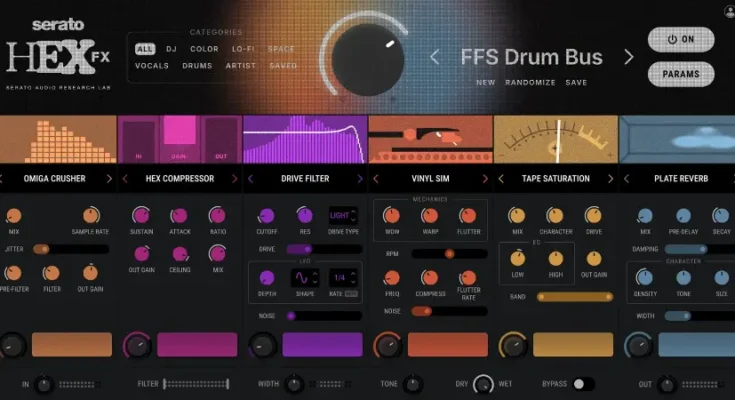Toggle the Bypass switch

582,384
